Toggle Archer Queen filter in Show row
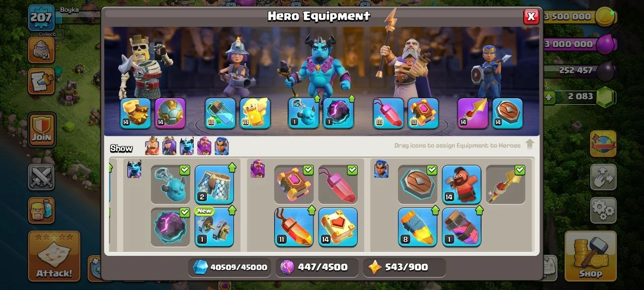Image resolution: width=644 pixels, height=290 pixels. (x=170, y=146)
